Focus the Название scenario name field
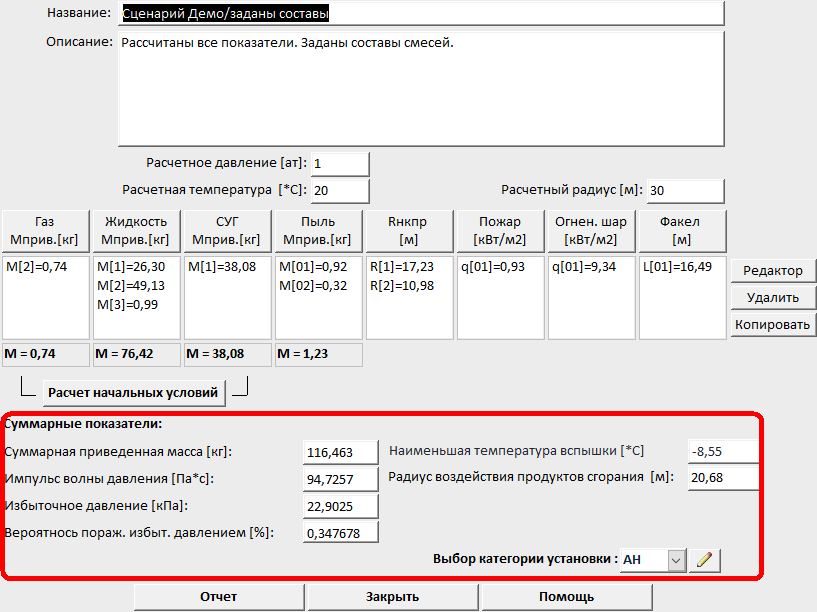The width and height of the screenshot is (817, 612). coord(421,14)
